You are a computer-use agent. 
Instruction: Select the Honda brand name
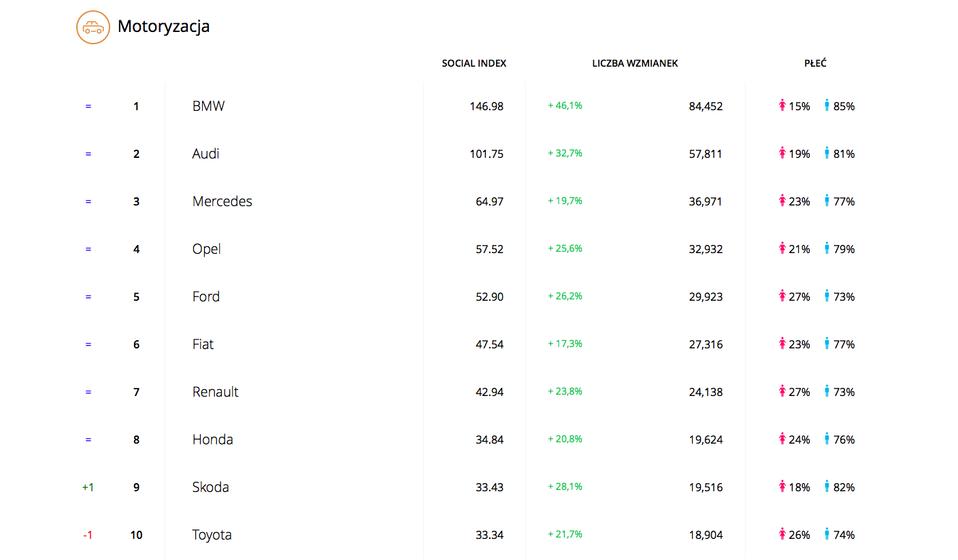tap(212, 440)
